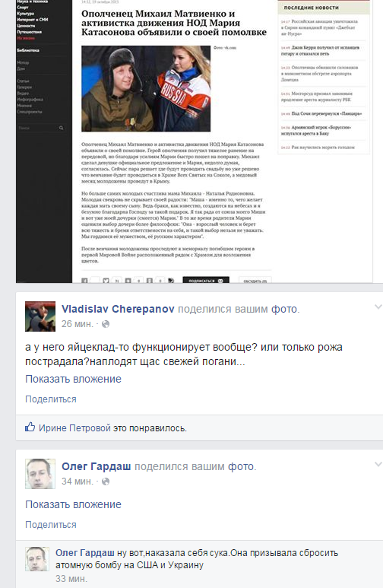Click the Facebook share icon under article
Image resolution: width=383 pixels, height=588 pixels.
(x=84, y=281)
